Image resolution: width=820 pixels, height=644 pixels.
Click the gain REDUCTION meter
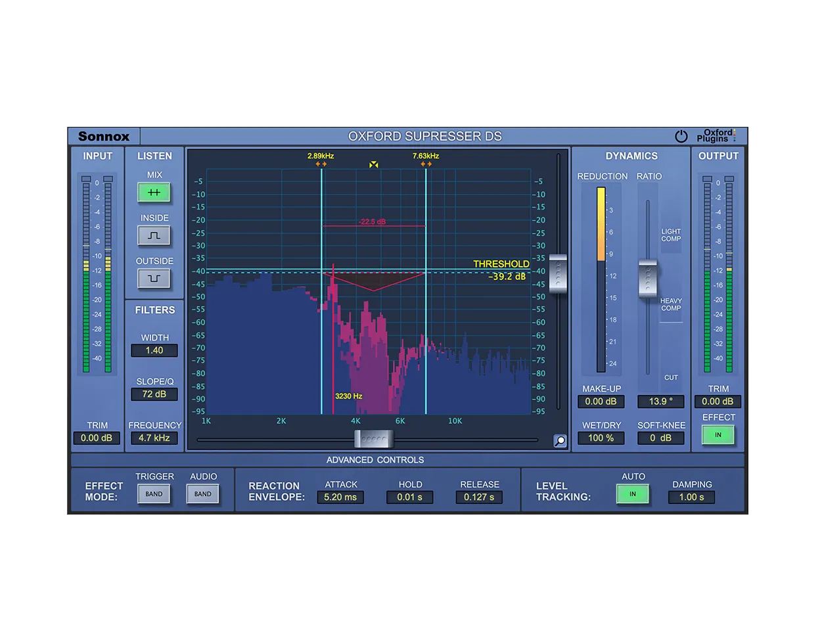click(601, 280)
